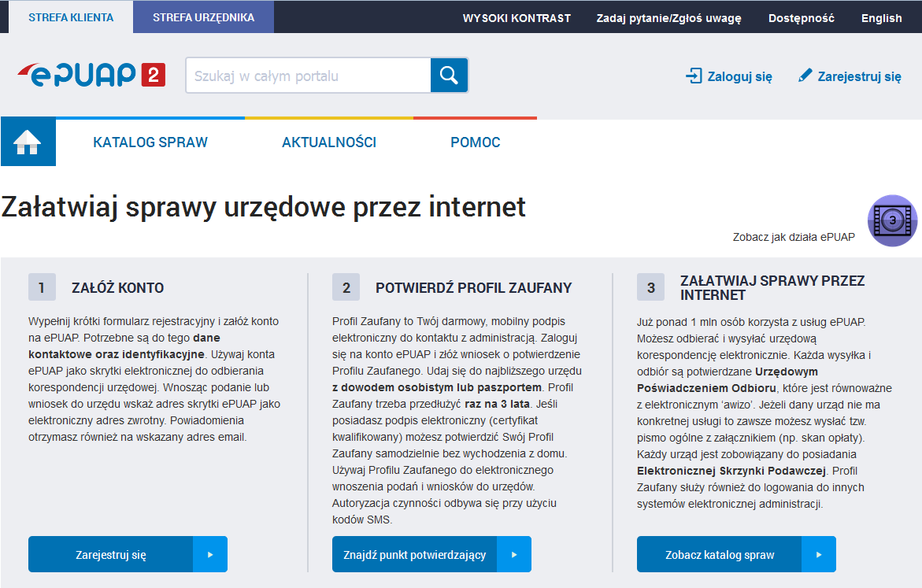Screen dimensions: 922x588
Task: Click main heading Załatwiaj sprawy urzędowe
Action: 264,207
